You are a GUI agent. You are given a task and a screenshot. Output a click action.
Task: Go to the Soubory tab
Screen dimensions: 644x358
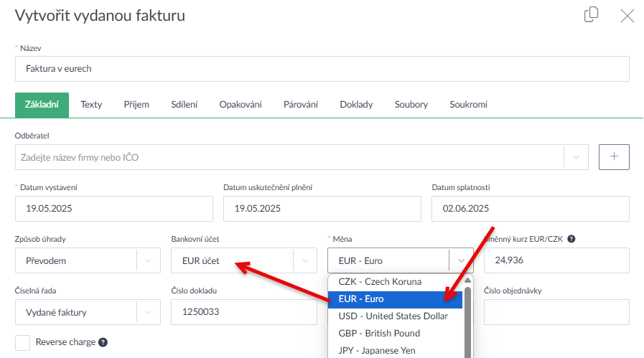pyautogui.click(x=411, y=105)
